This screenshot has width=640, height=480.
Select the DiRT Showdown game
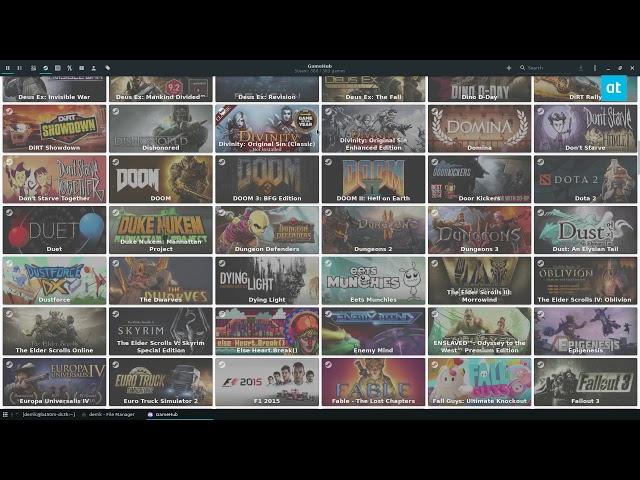54,129
